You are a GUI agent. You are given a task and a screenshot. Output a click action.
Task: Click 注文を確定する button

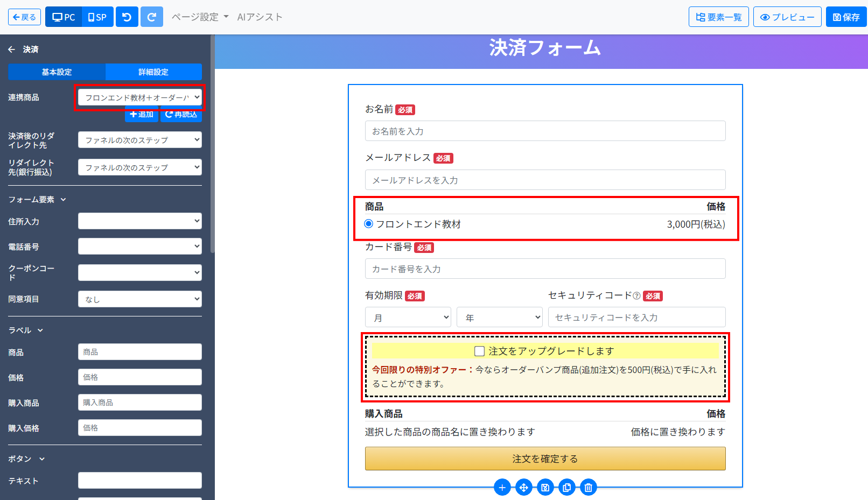[x=545, y=459]
